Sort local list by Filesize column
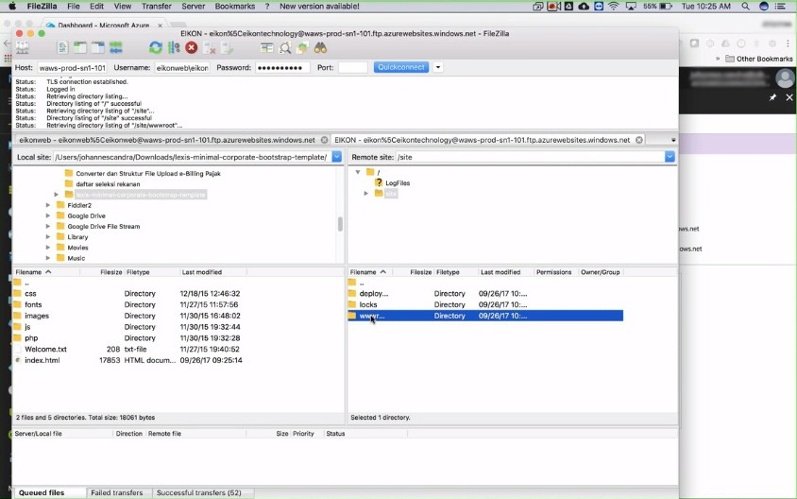The height and width of the screenshot is (499, 797). click(111, 272)
